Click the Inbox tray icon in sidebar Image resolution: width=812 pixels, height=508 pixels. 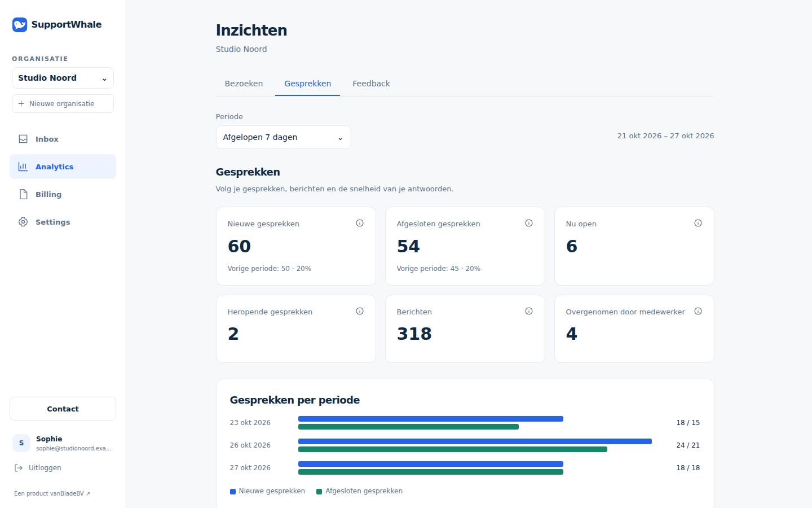(x=23, y=139)
